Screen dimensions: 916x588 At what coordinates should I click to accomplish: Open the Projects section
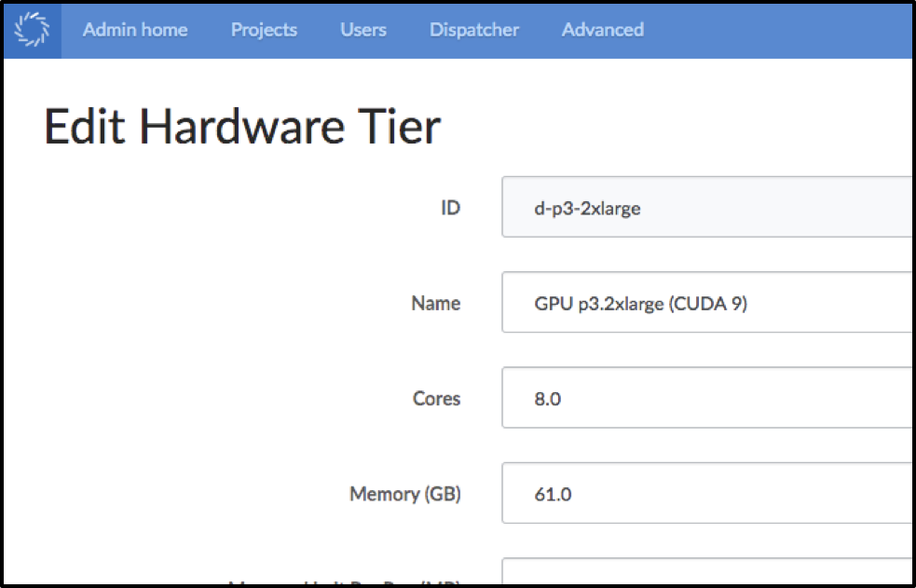263,29
